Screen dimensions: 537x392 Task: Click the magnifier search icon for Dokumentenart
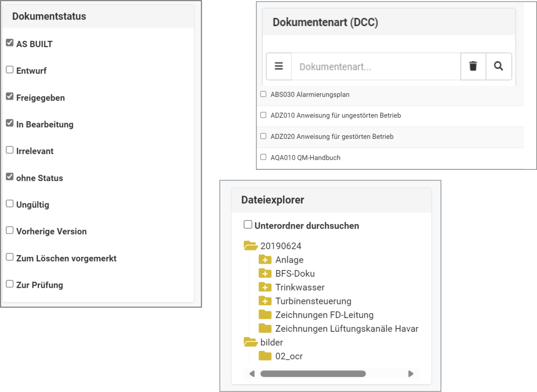pyautogui.click(x=499, y=67)
